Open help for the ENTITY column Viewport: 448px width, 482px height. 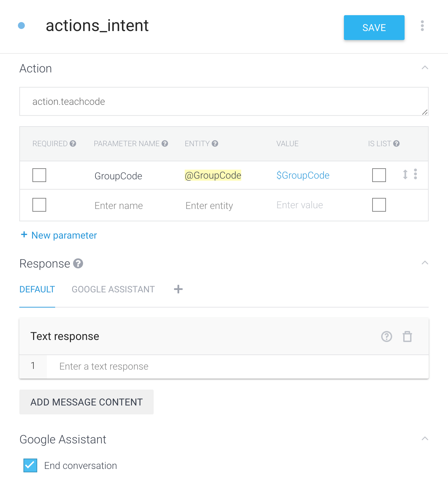click(x=215, y=143)
